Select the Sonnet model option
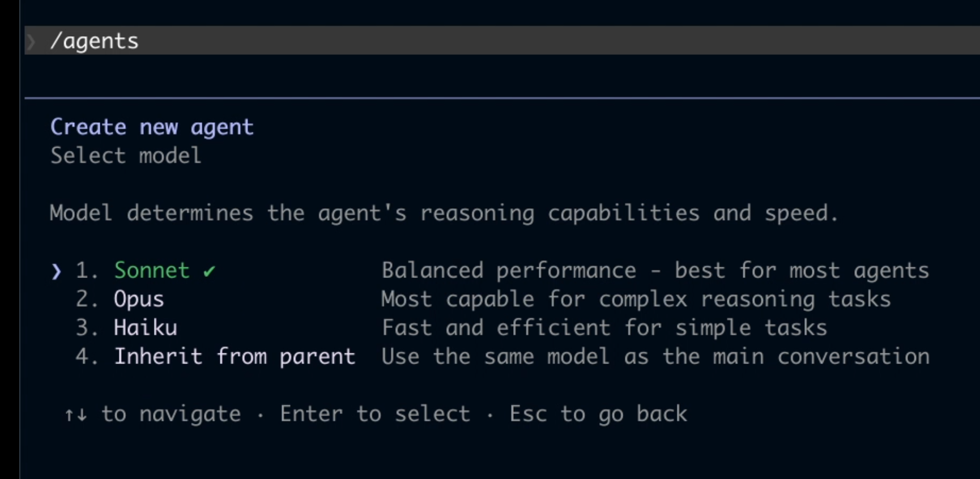Viewport: 980px width, 479px height. (152, 271)
